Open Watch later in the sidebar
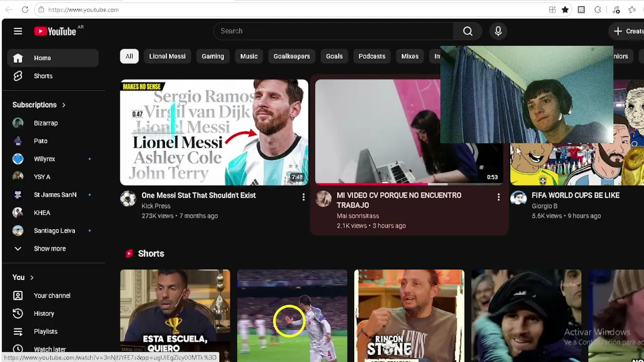 [53, 349]
